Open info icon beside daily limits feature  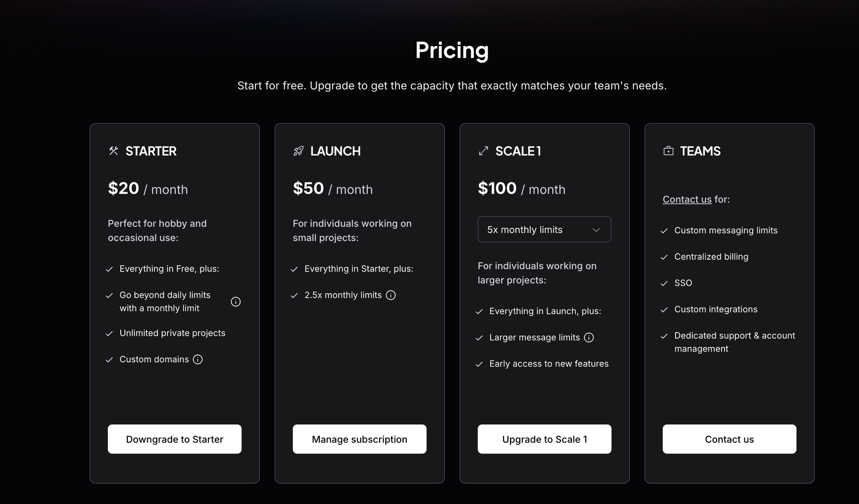click(x=236, y=301)
